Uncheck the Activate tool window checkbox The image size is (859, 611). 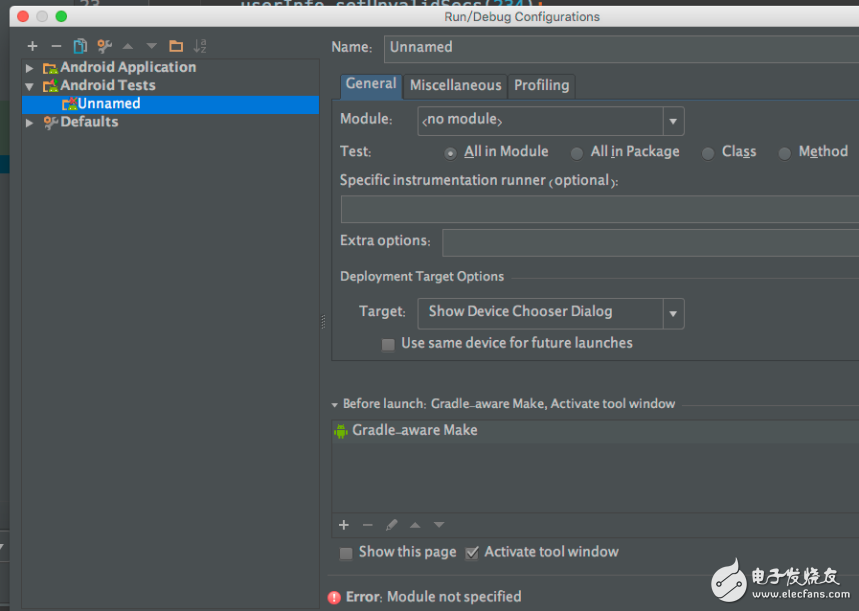[472, 553]
